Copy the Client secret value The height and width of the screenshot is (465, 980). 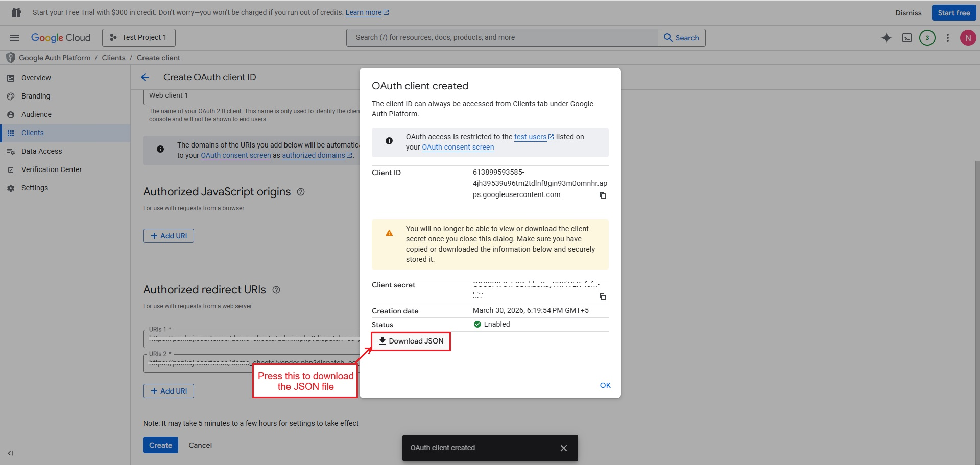tap(603, 297)
